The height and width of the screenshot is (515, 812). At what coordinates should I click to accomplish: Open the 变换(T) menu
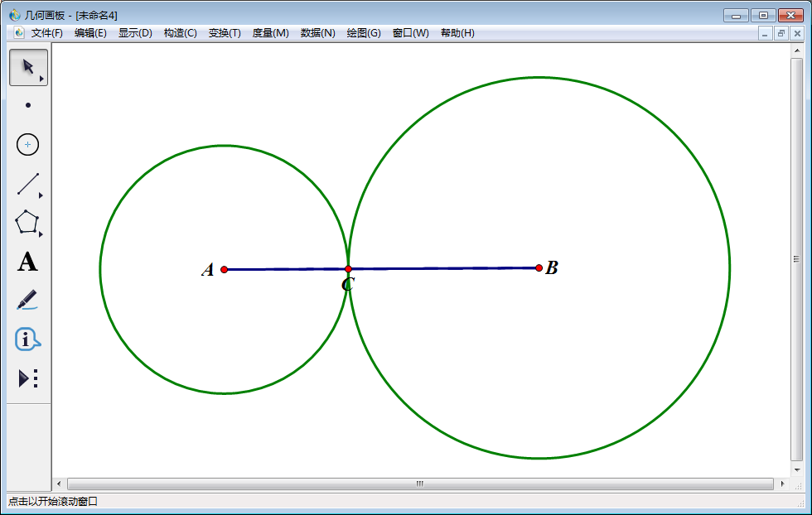pos(225,33)
